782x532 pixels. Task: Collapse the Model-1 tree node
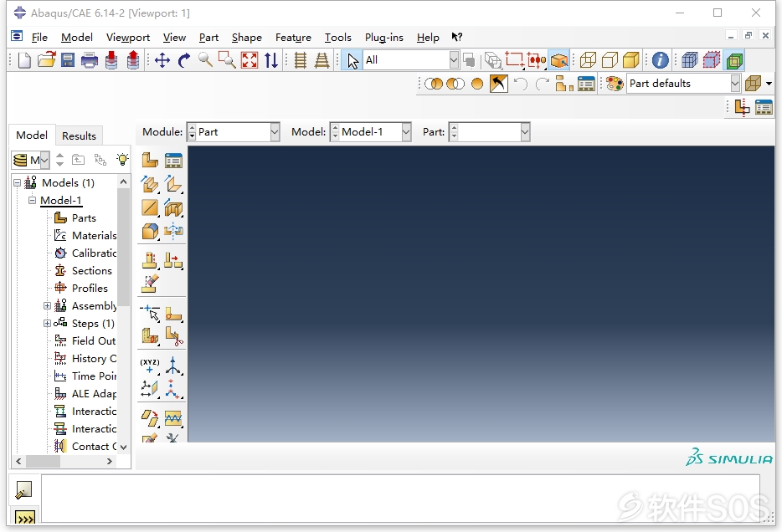click(x=33, y=200)
